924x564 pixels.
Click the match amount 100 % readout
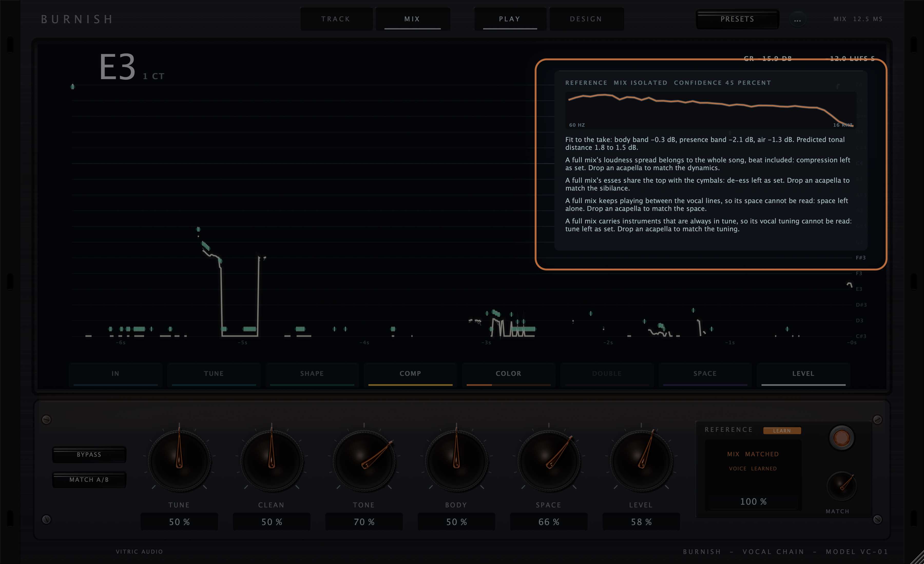click(x=753, y=501)
